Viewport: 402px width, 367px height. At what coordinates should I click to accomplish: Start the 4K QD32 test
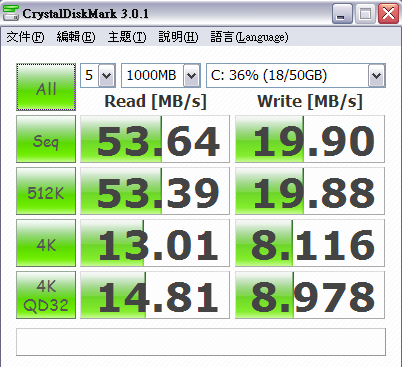tap(46, 295)
